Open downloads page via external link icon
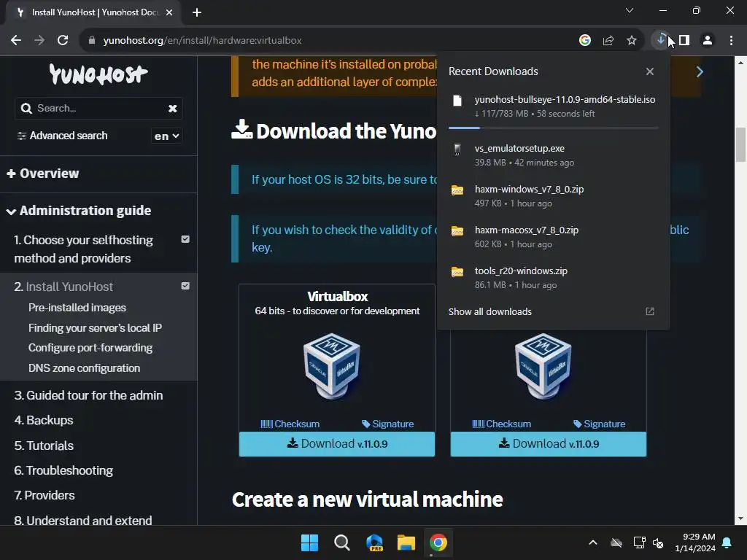This screenshot has height=560, width=747. point(650,311)
